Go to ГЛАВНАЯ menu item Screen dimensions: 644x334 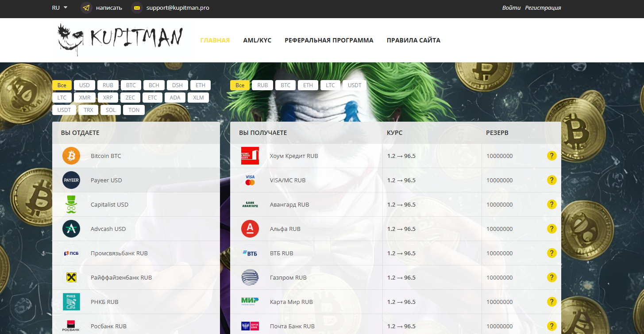215,40
